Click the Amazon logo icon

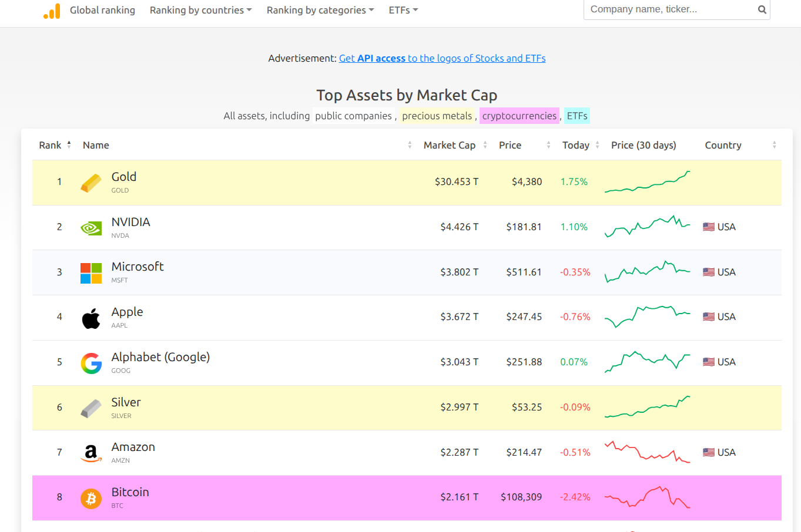coord(91,453)
